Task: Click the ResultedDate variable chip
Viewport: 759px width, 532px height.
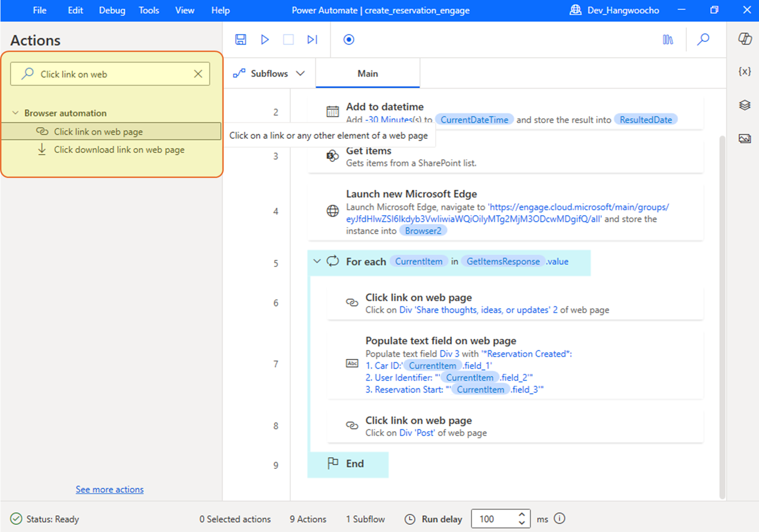Action: click(646, 120)
